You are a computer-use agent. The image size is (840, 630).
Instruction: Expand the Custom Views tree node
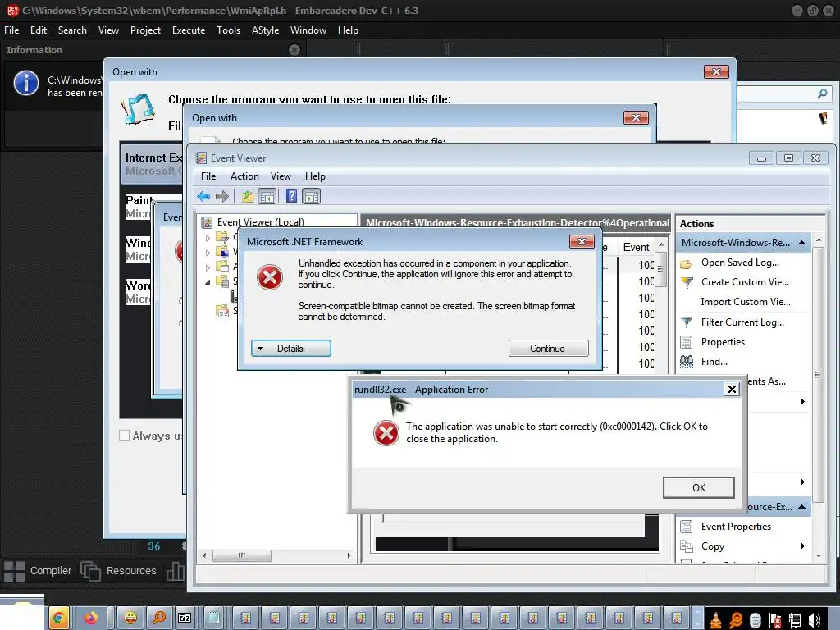[208, 237]
